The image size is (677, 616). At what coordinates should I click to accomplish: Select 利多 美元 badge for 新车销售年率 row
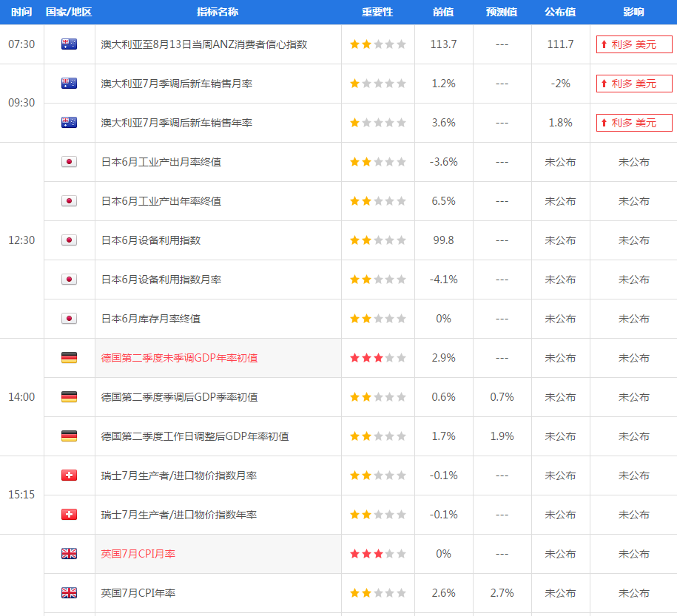[634, 123]
